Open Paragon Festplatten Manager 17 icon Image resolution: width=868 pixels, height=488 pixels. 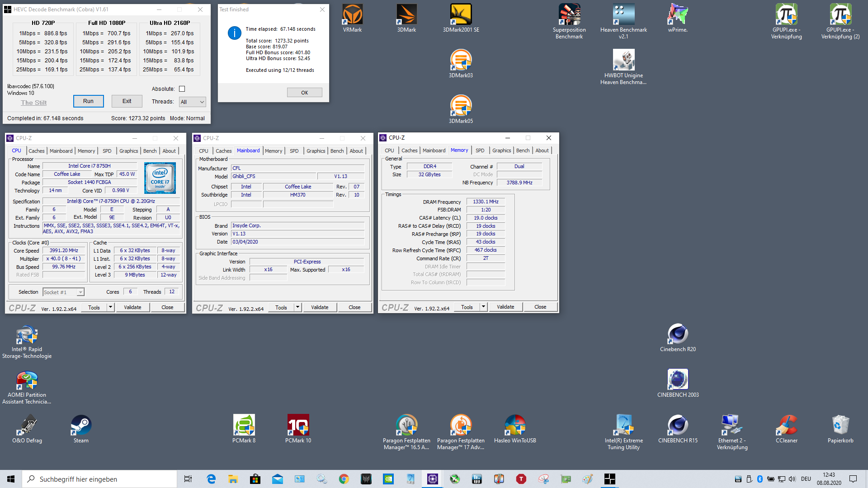click(x=461, y=432)
